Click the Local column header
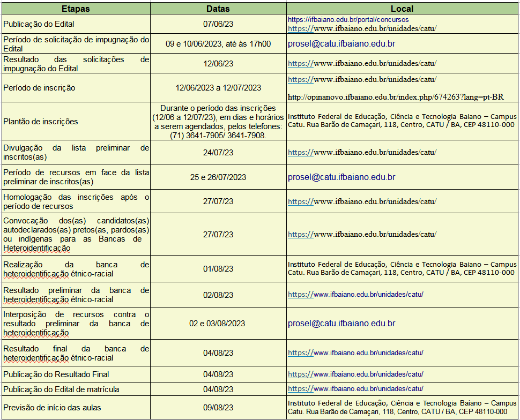This screenshot has width=520, height=420. [402, 9]
